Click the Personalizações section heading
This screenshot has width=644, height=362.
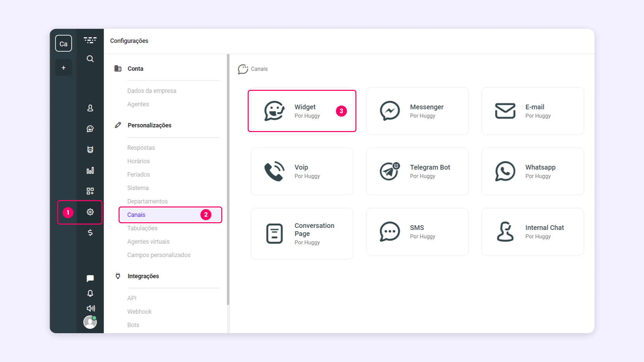point(150,125)
